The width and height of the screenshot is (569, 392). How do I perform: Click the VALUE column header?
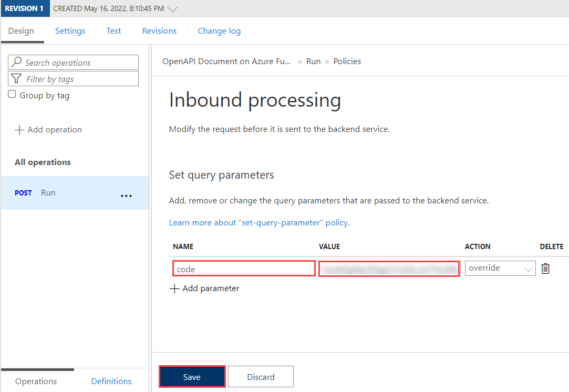(329, 246)
